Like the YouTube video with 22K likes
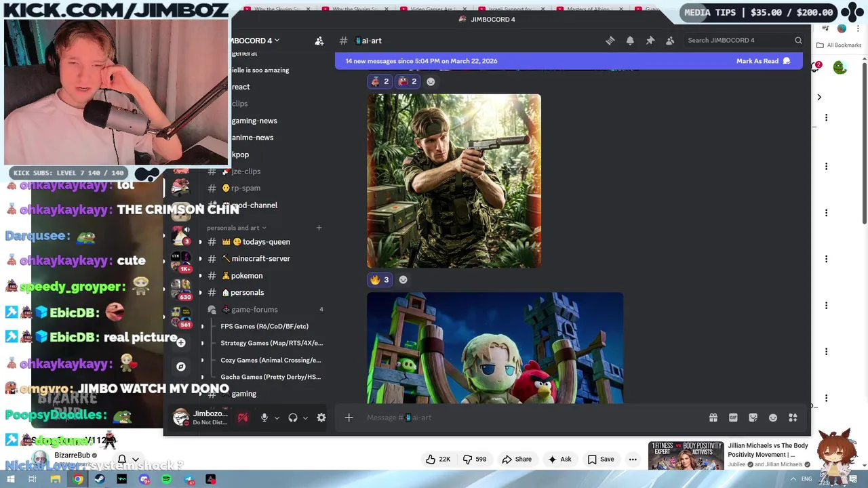 click(438, 460)
